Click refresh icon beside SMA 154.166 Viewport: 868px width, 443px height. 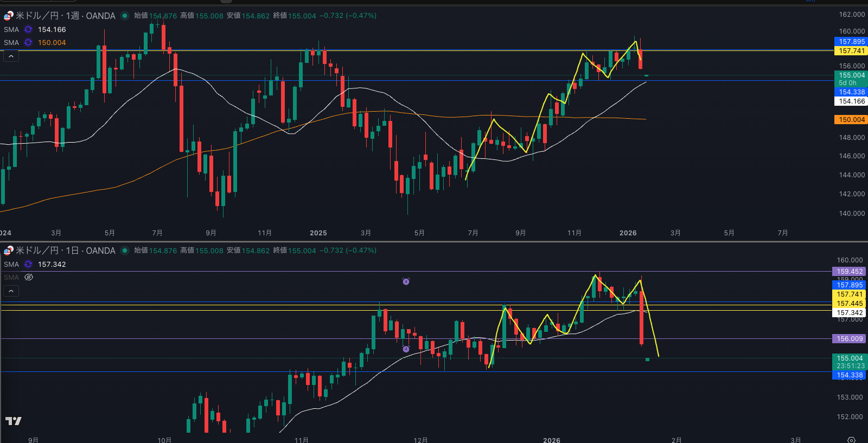28,30
